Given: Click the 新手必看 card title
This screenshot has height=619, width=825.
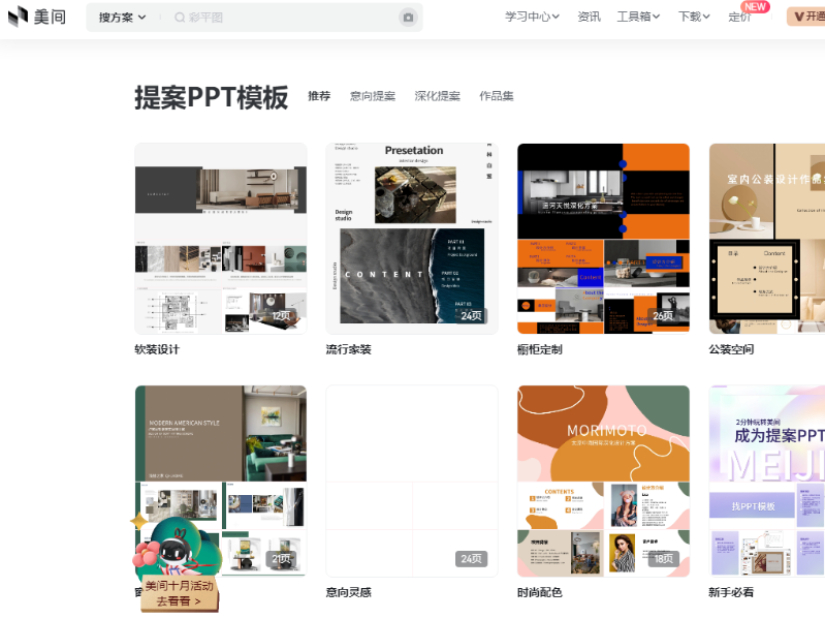Looking at the screenshot, I should click(731, 592).
